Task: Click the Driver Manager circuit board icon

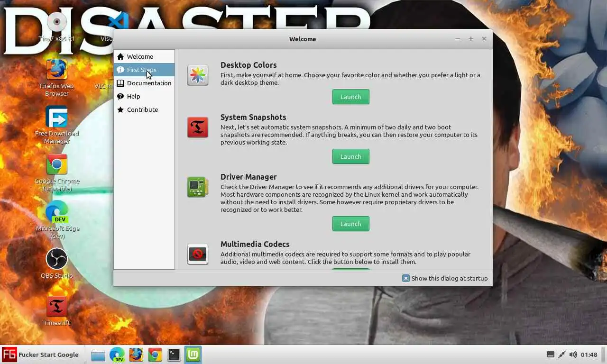Action: tap(198, 187)
